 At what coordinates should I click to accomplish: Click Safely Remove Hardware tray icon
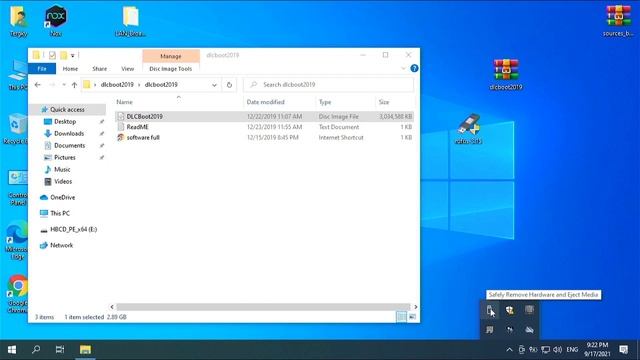click(490, 310)
